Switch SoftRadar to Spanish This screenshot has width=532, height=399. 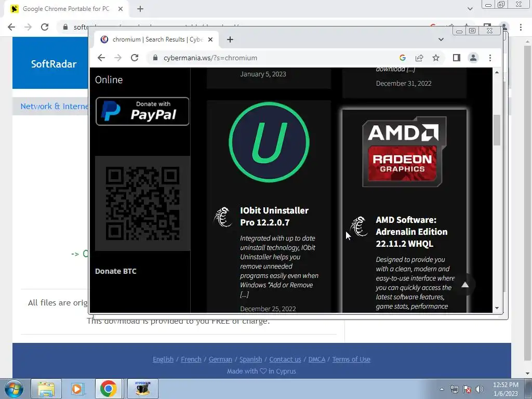[251, 360]
